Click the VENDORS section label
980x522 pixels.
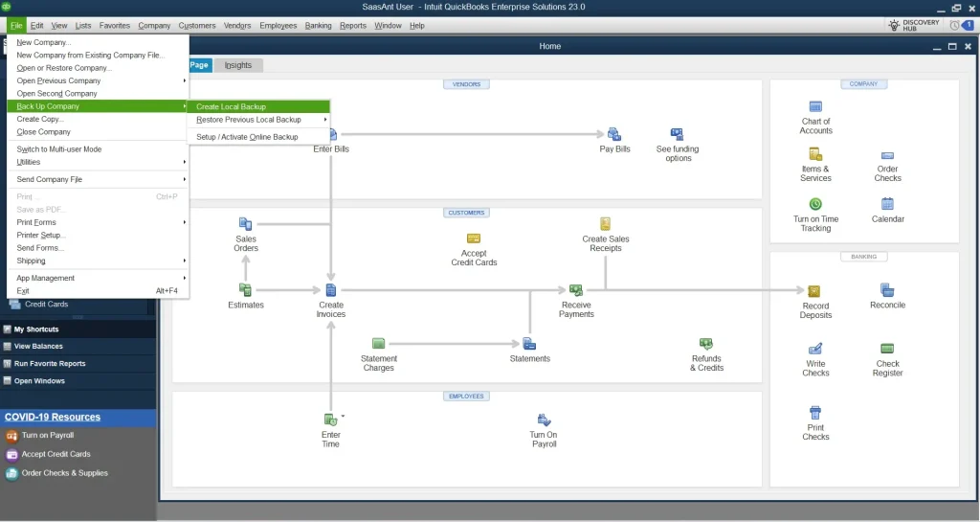[466, 84]
